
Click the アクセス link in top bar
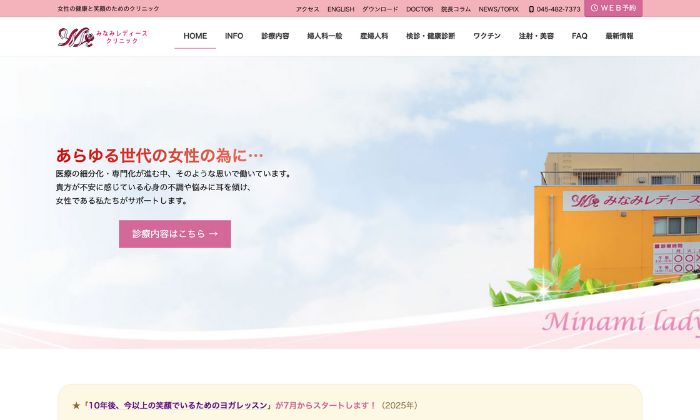308,9
